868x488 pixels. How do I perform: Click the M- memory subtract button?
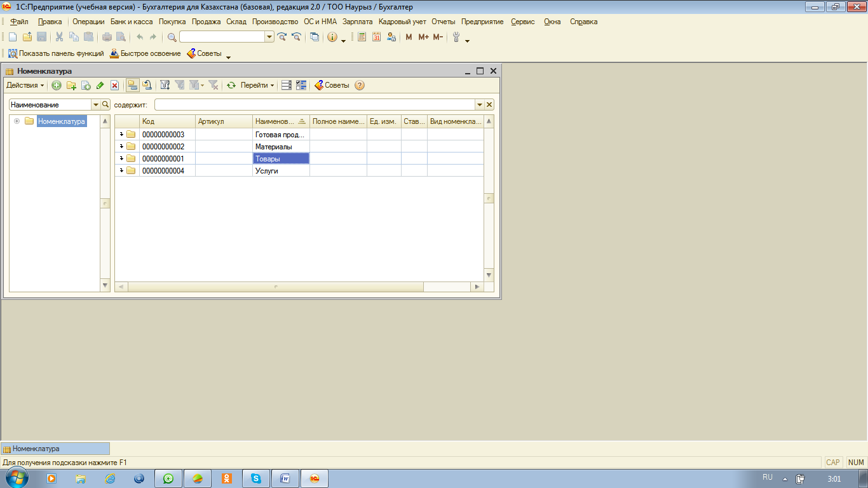438,37
